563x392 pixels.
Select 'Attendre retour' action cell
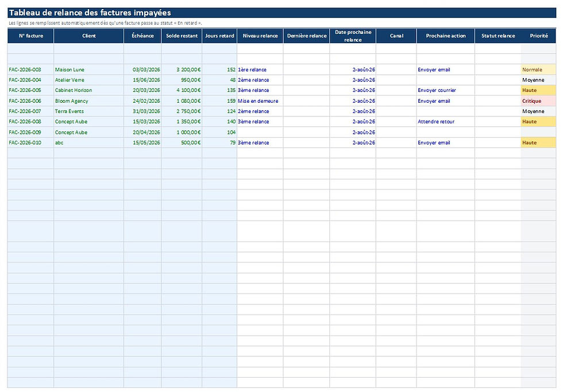446,122
